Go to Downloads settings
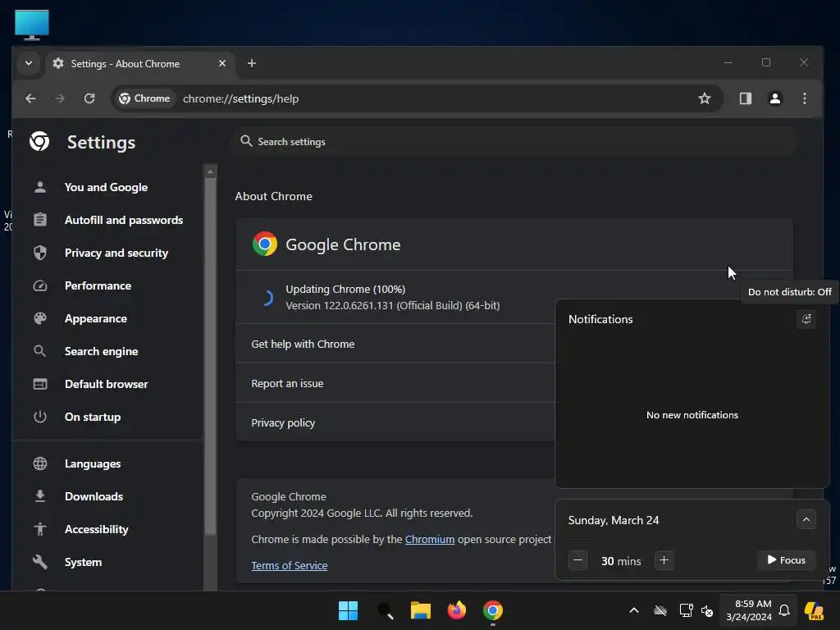This screenshot has height=630, width=840. coord(94,496)
